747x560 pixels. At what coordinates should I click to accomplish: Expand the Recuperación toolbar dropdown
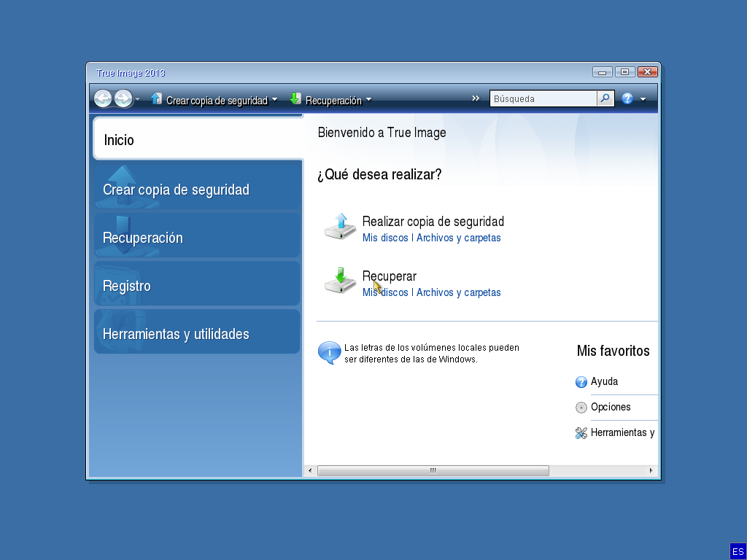(x=368, y=100)
